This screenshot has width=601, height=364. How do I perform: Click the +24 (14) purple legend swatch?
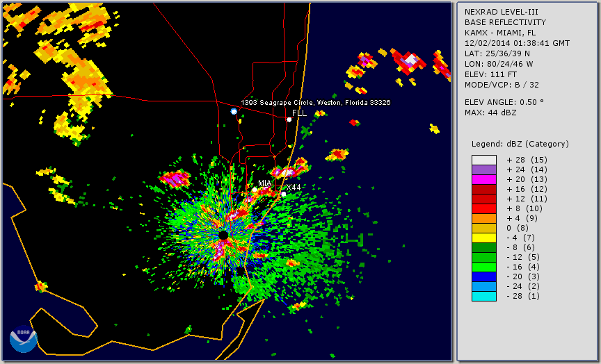point(484,170)
